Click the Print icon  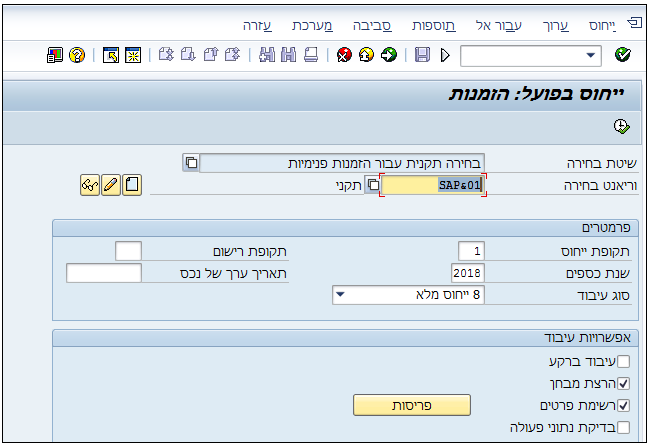[311, 55]
